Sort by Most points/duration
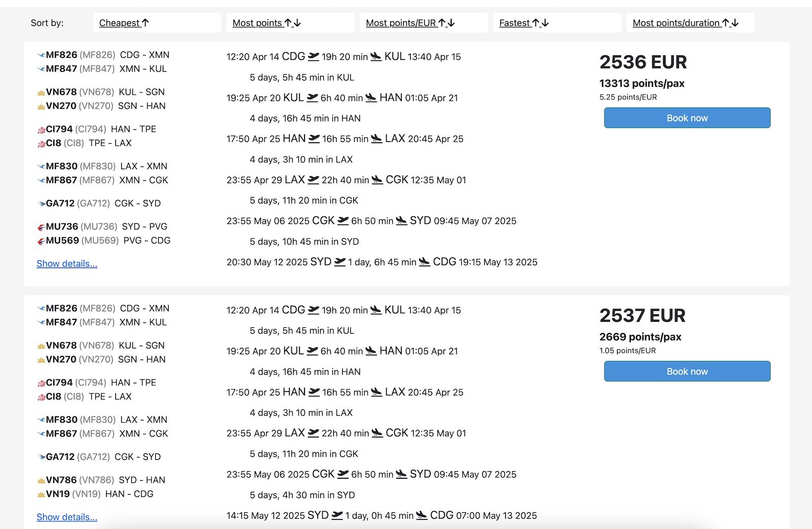This screenshot has height=529, width=812. [x=685, y=23]
